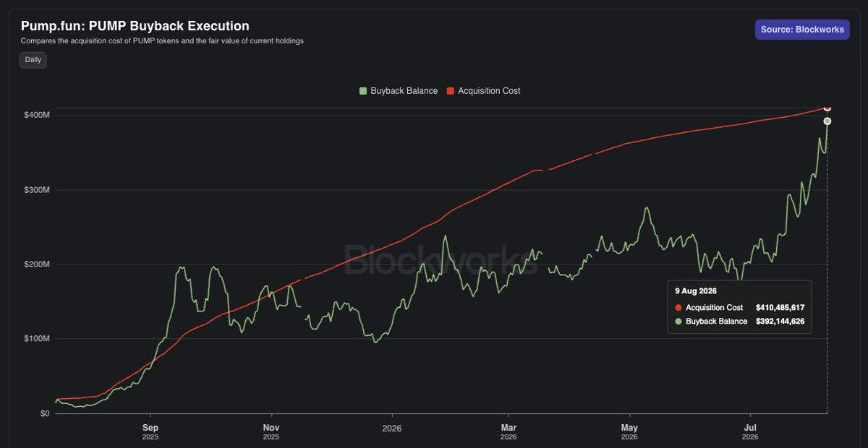Screen dimensions: 868x448
Task: Toggle the Buyback Balance legend series
Action: tap(399, 91)
